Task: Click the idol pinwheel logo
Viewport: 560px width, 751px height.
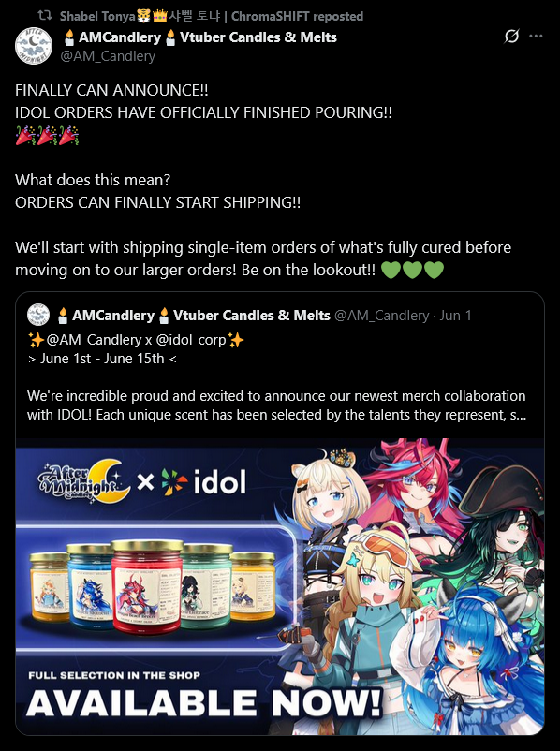Action: coord(172,482)
